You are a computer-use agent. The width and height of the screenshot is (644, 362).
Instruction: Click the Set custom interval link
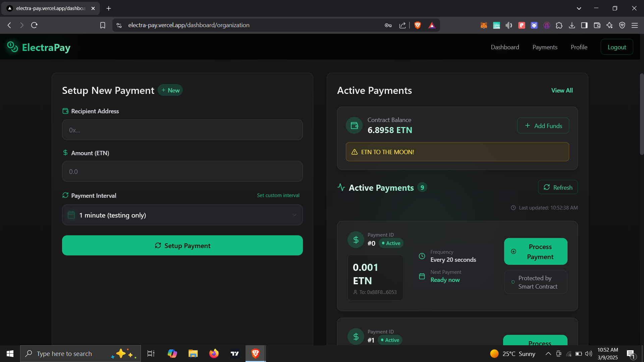click(x=278, y=195)
